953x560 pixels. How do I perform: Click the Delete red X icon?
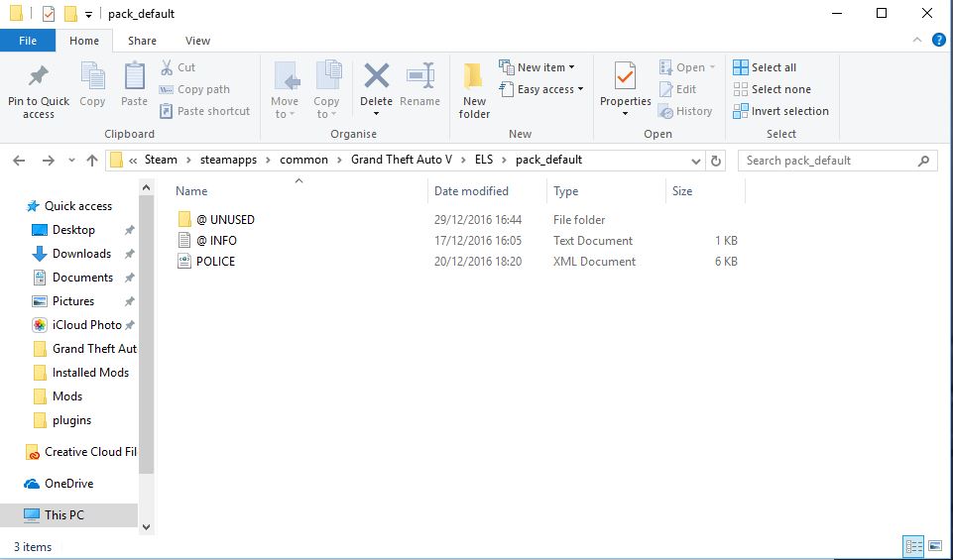tap(376, 76)
